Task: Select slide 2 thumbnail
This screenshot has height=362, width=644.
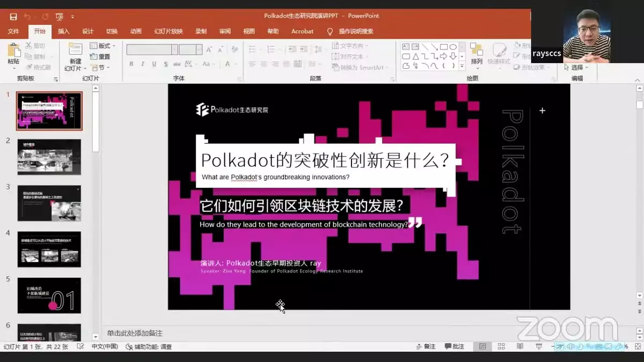Action: coord(49,157)
